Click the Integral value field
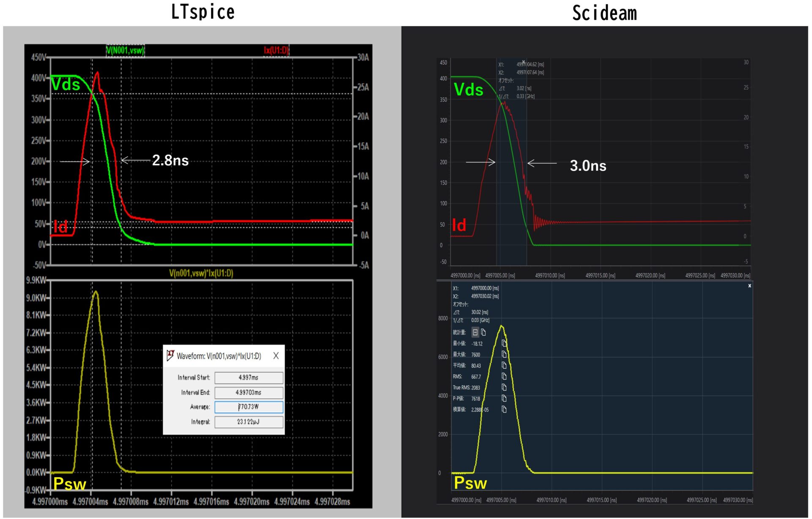Screen dimensions: 812x519 pyautogui.click(x=249, y=422)
